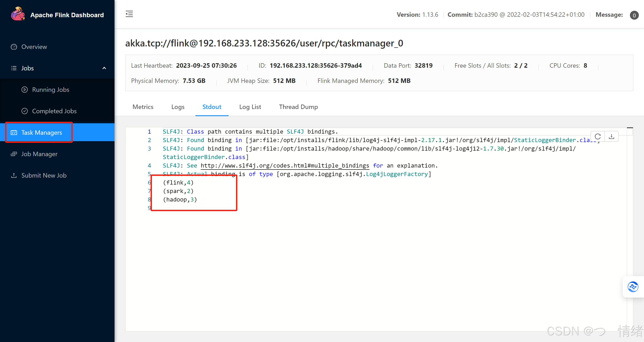Switch to the Thread Dump tab
Screen dimensions: 644x342
coord(298,107)
